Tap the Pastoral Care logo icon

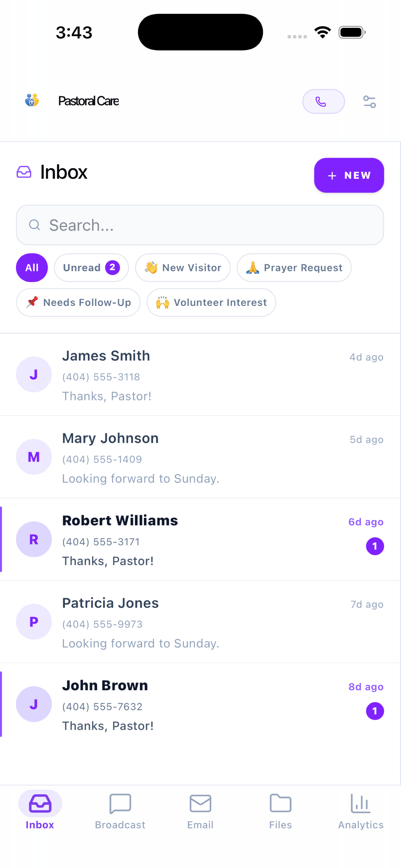click(x=32, y=100)
